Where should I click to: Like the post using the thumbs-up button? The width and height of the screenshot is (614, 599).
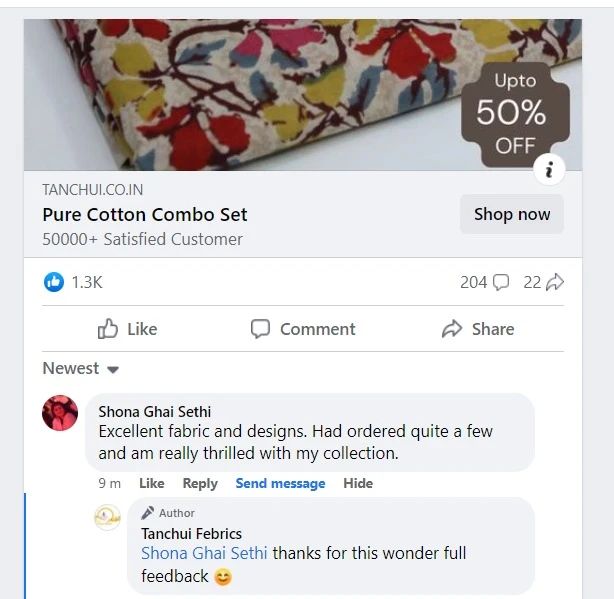click(128, 329)
